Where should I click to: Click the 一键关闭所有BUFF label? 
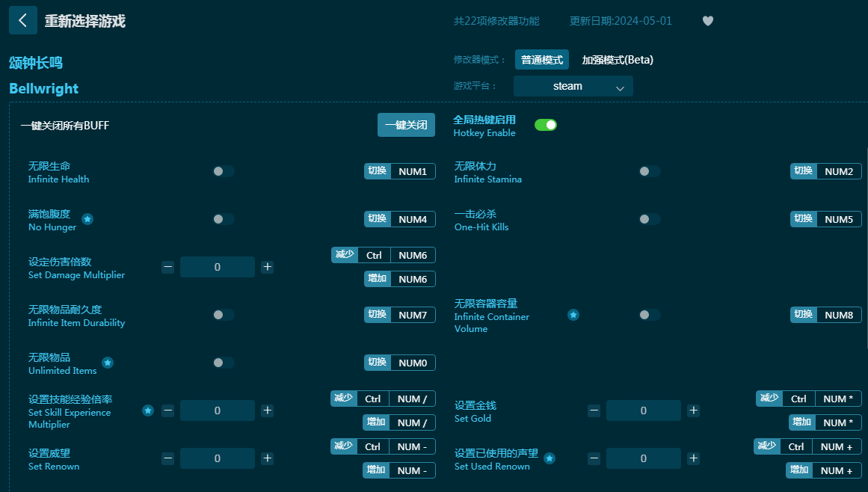[x=65, y=126]
